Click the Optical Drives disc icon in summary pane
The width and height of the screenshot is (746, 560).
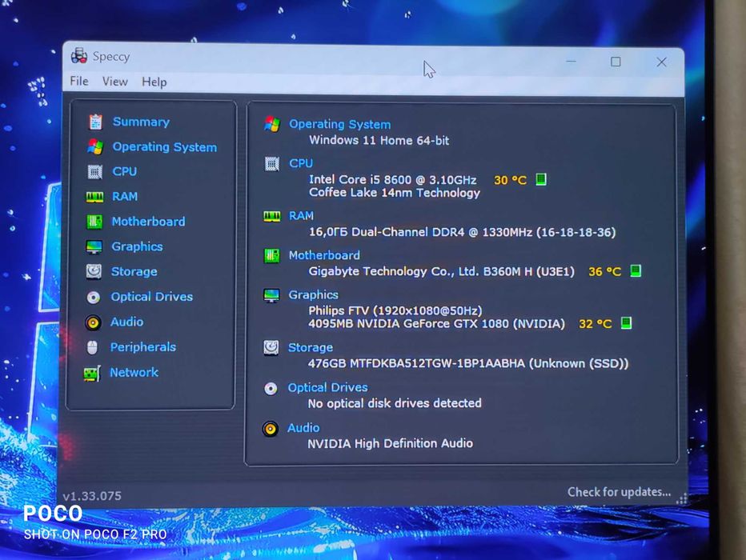tap(271, 388)
